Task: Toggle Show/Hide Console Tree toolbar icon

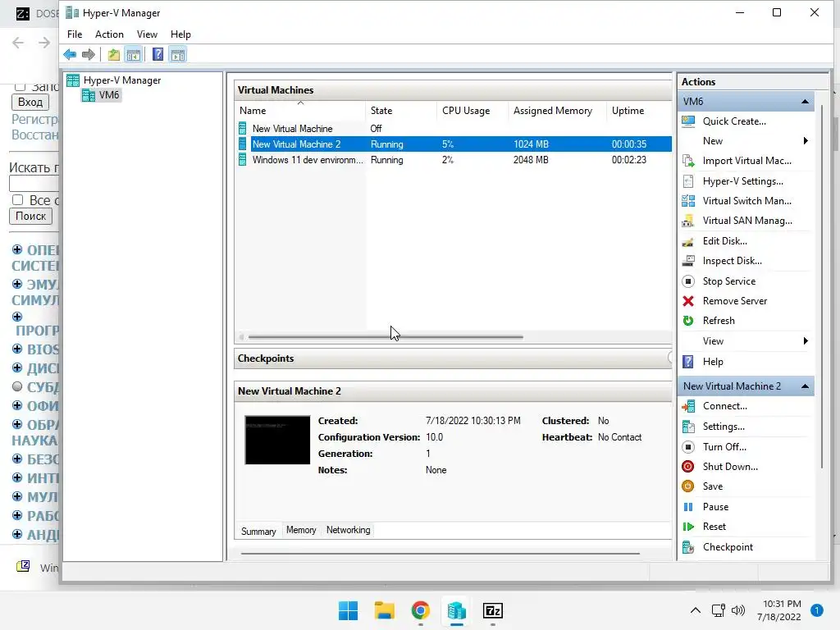Action: tap(133, 54)
